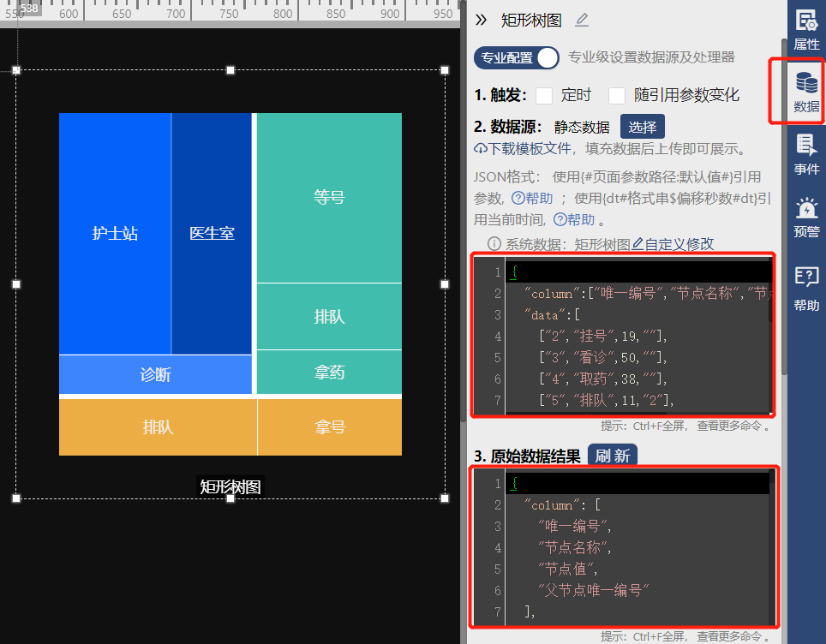Image resolution: width=826 pixels, height=644 pixels.
Task: Click the top-right resize handle of the selection
Action: click(445, 70)
